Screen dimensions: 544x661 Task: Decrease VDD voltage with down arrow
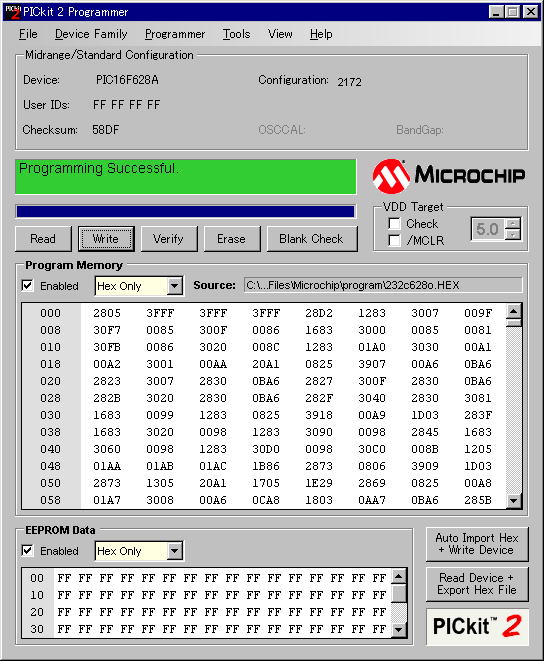click(513, 235)
